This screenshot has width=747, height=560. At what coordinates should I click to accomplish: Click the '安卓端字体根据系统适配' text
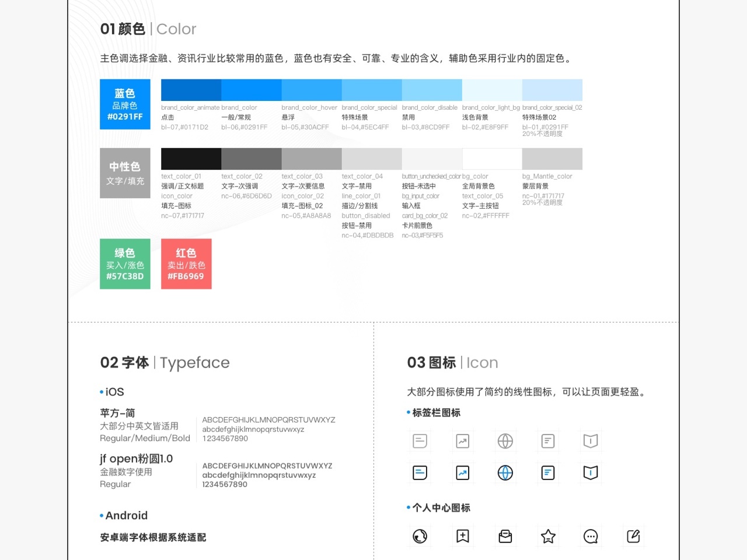(153, 537)
